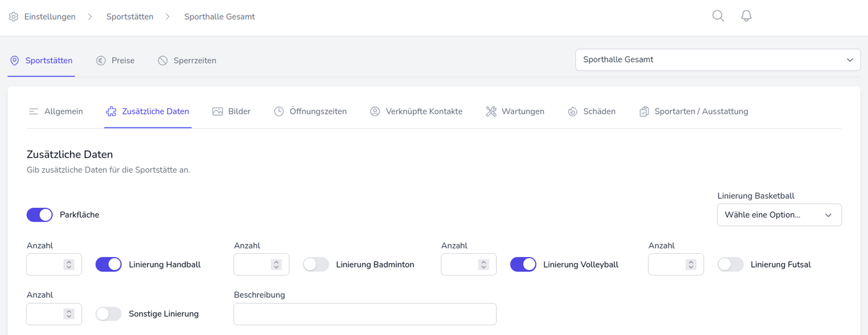The image size is (868, 335).
Task: Switch to the Preise tab
Action: point(115,61)
